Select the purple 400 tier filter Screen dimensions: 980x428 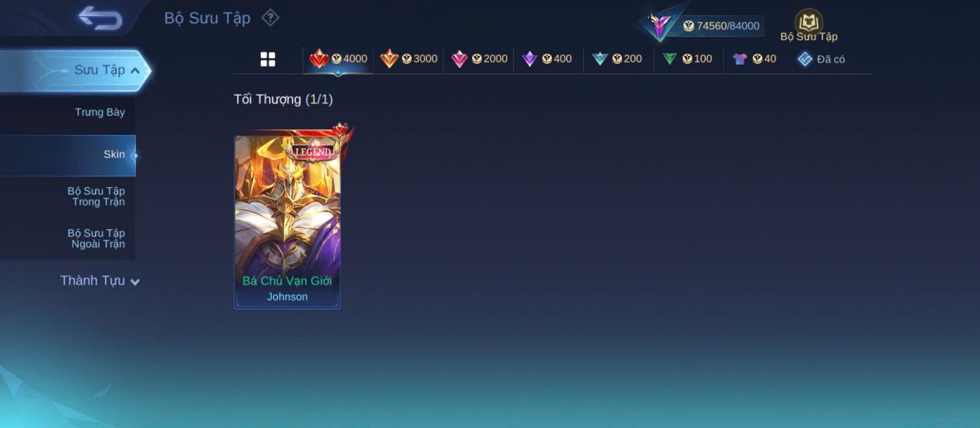tap(548, 59)
